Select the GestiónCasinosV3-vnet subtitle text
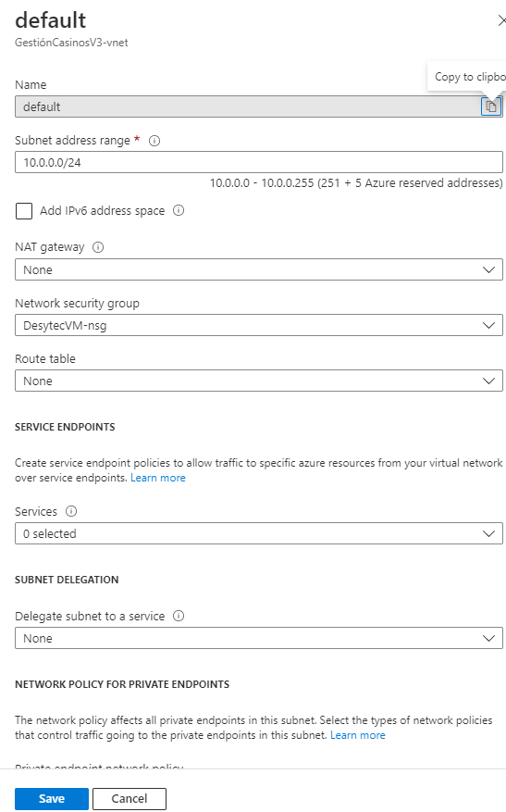Image resolution: width=506 pixels, height=812 pixels. coord(71,43)
